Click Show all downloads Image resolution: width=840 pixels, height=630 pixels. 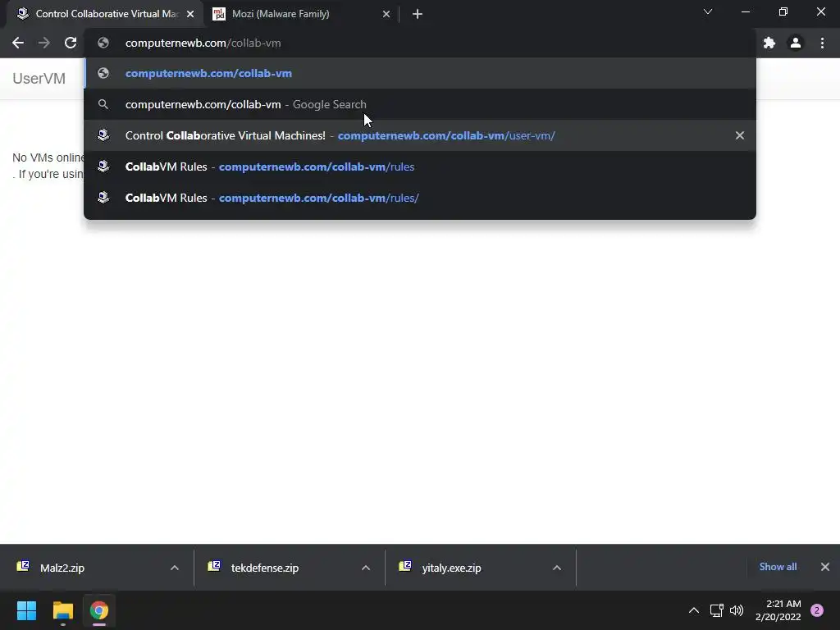click(778, 567)
